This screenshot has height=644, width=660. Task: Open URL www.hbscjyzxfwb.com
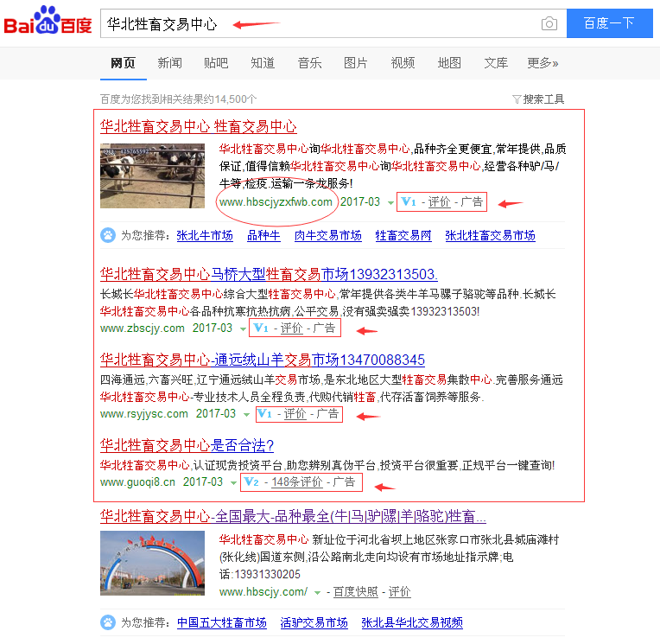(x=276, y=201)
